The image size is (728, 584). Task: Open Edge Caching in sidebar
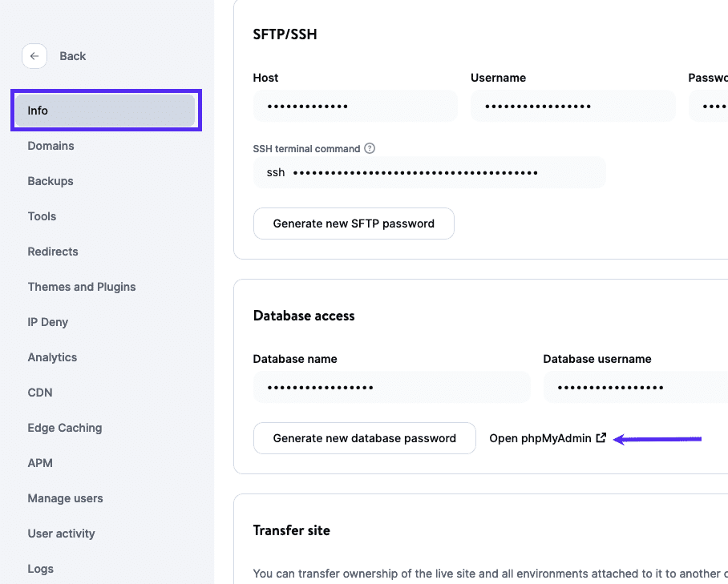tap(65, 428)
